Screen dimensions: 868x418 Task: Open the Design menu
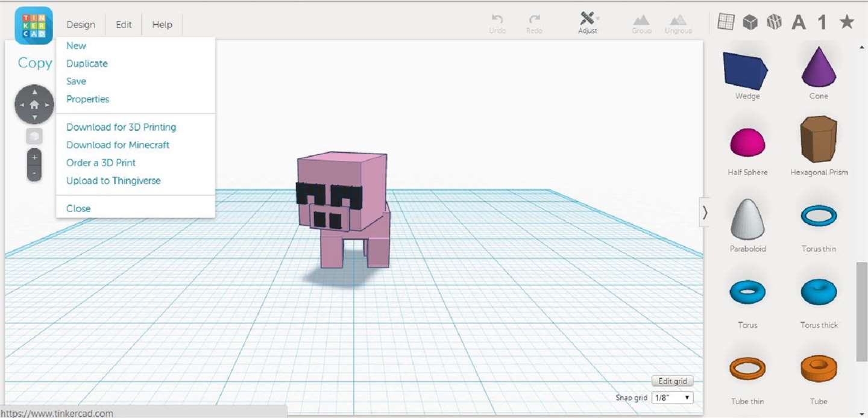(x=81, y=25)
